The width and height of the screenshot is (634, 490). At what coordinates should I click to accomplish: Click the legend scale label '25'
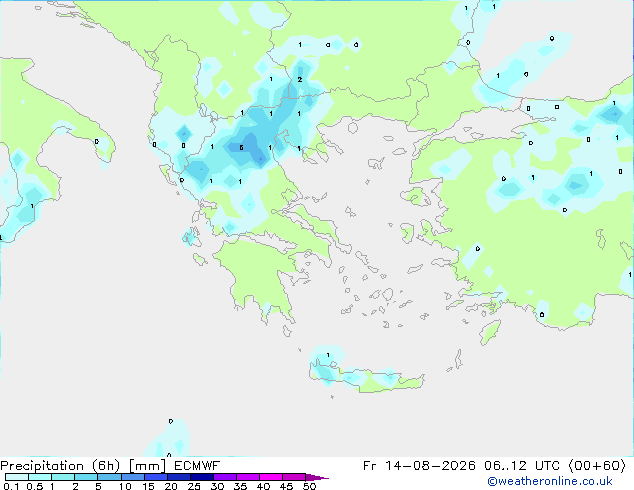coord(194,486)
